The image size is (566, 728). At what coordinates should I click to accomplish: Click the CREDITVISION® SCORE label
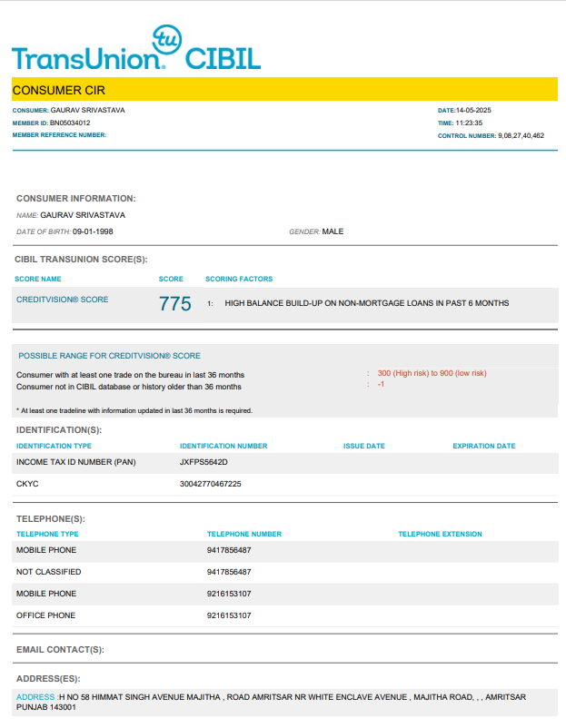point(63,300)
